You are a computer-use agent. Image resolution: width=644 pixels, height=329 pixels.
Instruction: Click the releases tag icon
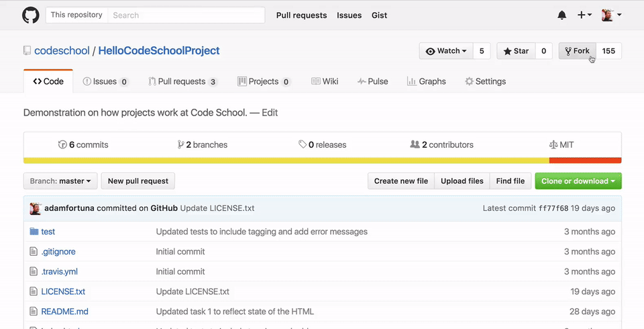[x=303, y=144]
